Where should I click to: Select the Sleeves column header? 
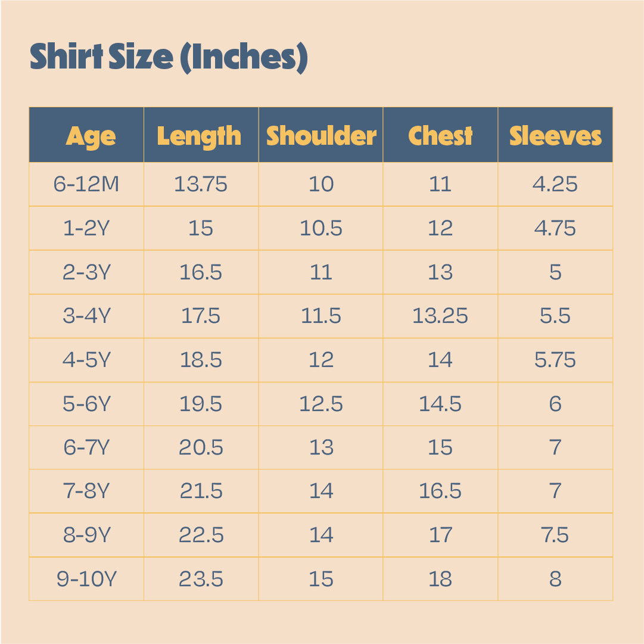(x=555, y=136)
